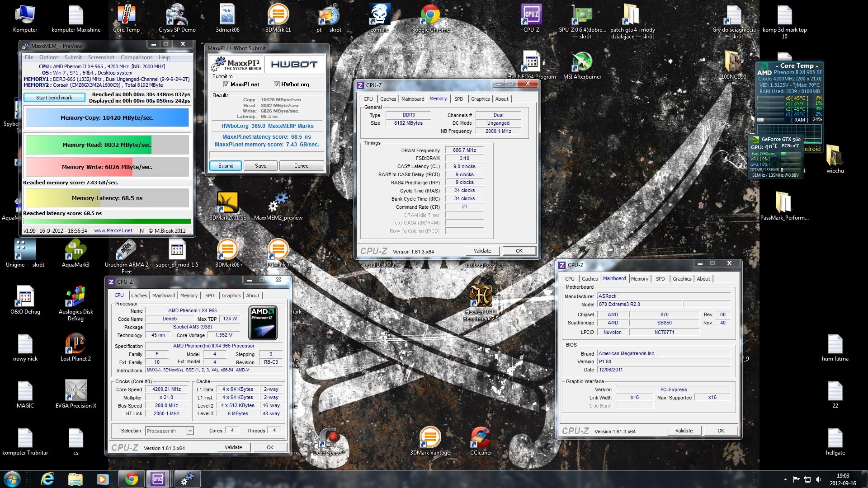Select About tab in Memory CPU-Z window

point(502,99)
